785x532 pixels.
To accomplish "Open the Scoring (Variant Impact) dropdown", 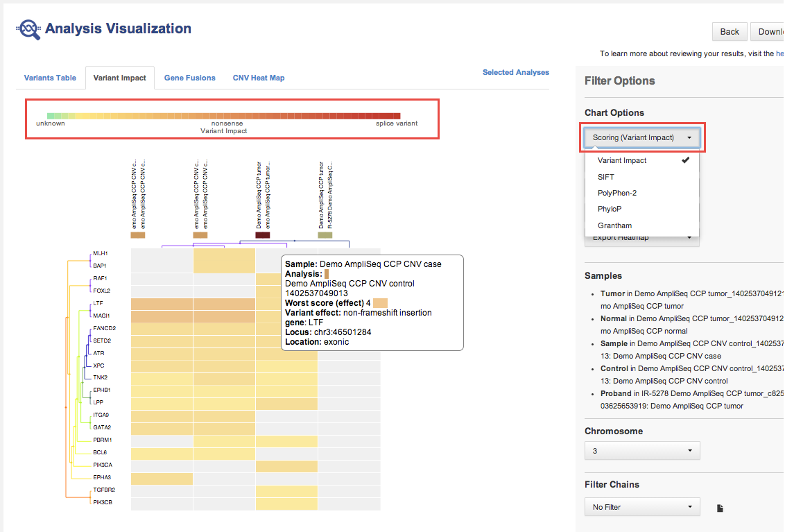I will coord(642,137).
